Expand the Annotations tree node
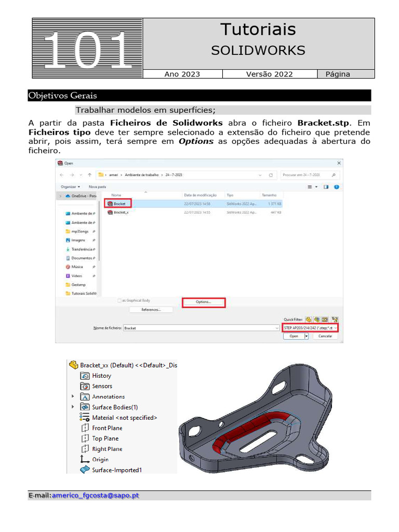399x532 pixels. coord(73,396)
